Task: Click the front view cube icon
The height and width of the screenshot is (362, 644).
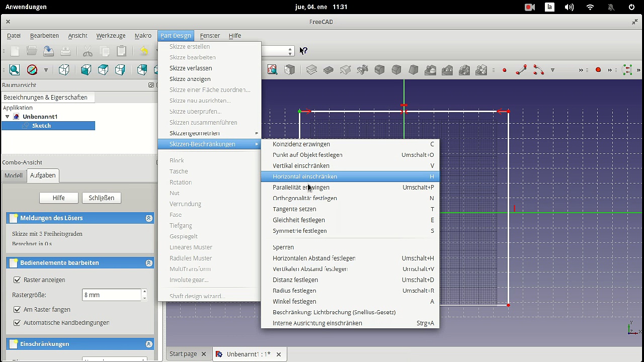Action: [86, 70]
